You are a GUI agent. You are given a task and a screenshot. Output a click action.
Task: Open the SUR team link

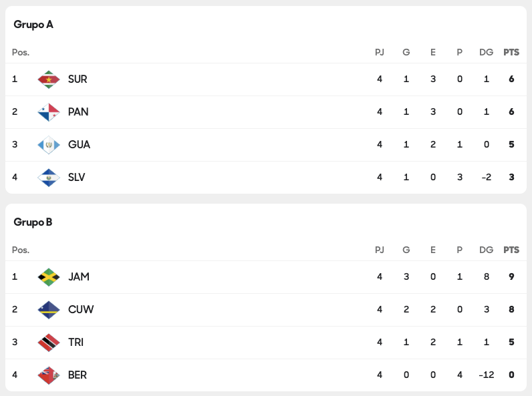click(x=78, y=79)
